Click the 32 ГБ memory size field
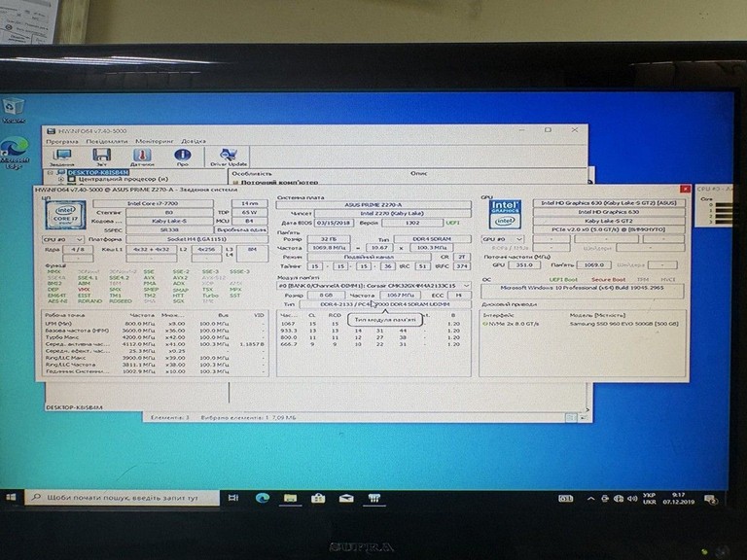This screenshot has height=560, width=747. pyautogui.click(x=329, y=239)
